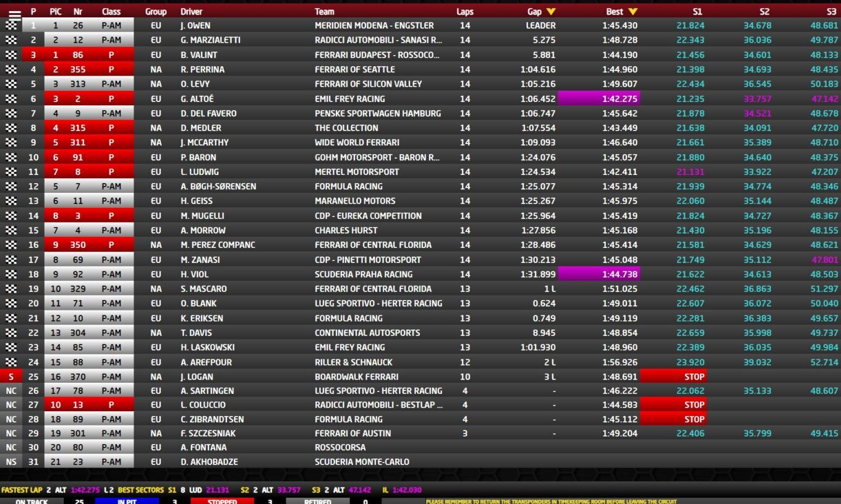Select the checkered flag for A. Morrow
Screen dimensions: 841x504
tap(11, 230)
